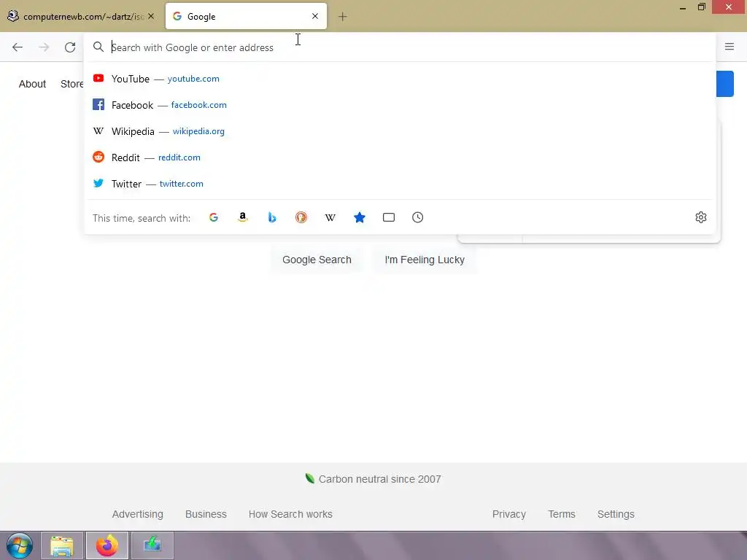The width and height of the screenshot is (747, 560).
Task: Search bookmarks with the star icon
Action: tap(360, 217)
